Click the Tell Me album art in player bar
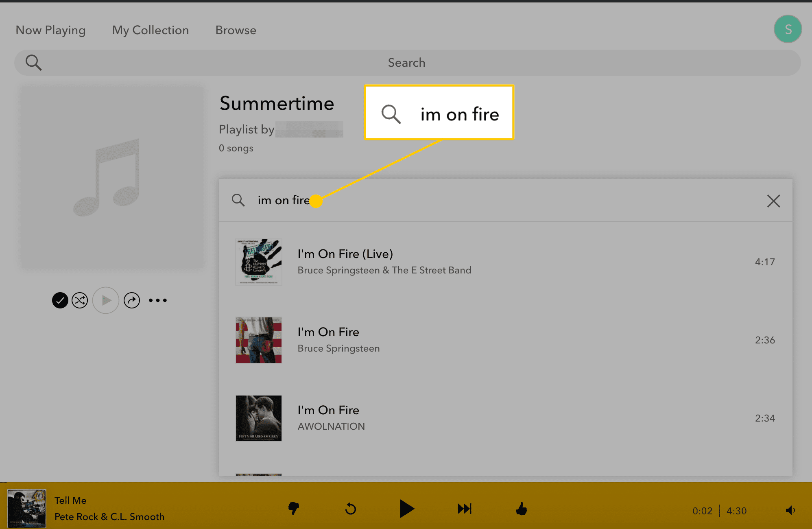 27,509
